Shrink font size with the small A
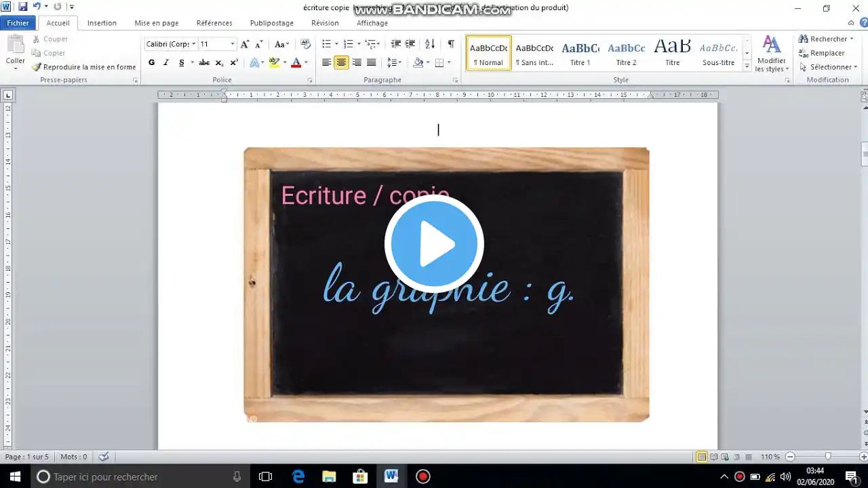868x488 pixels. [258, 44]
